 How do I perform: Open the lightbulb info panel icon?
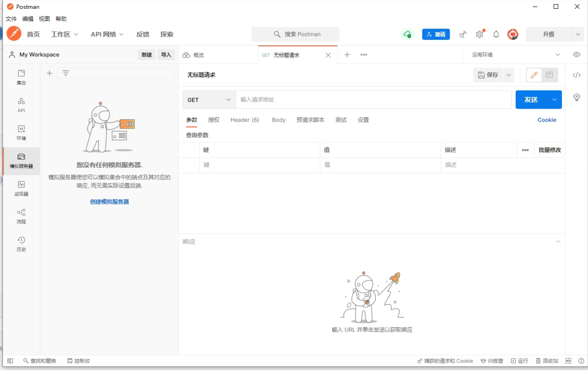(576, 97)
